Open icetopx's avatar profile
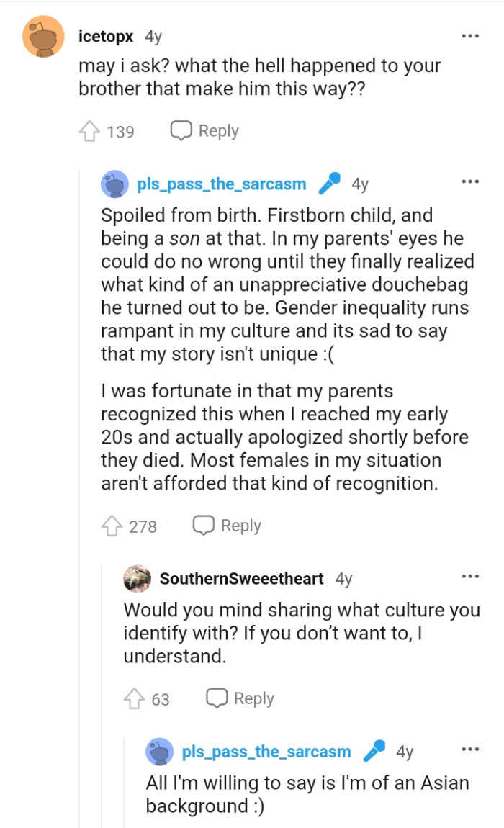This screenshot has width=504, height=828. [44, 36]
